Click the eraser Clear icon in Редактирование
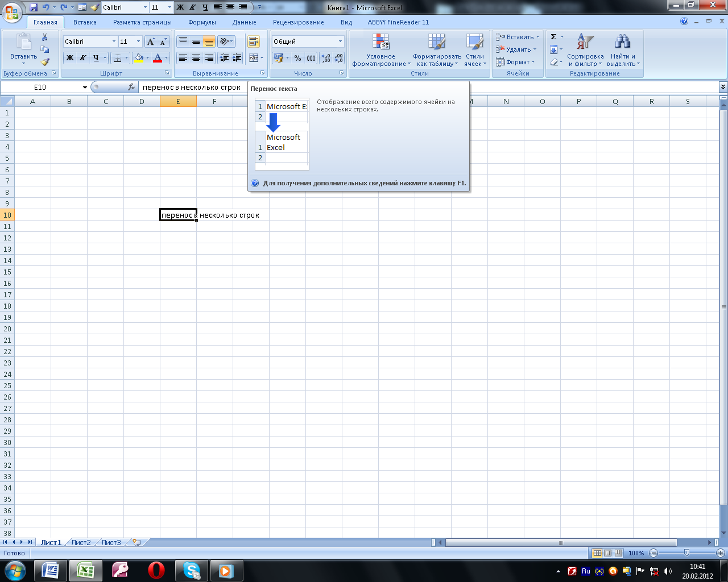The height and width of the screenshot is (582, 728). [553, 62]
